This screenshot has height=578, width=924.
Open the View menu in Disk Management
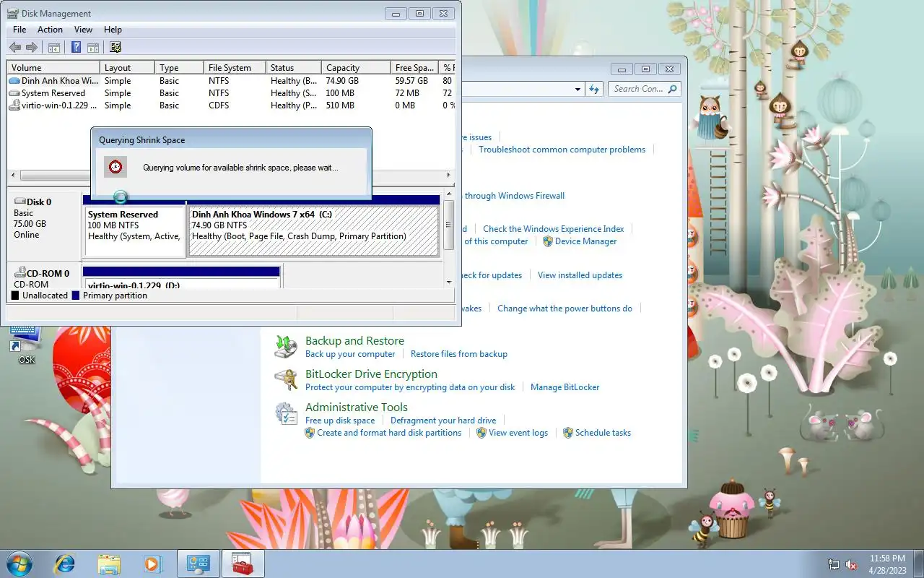(83, 30)
